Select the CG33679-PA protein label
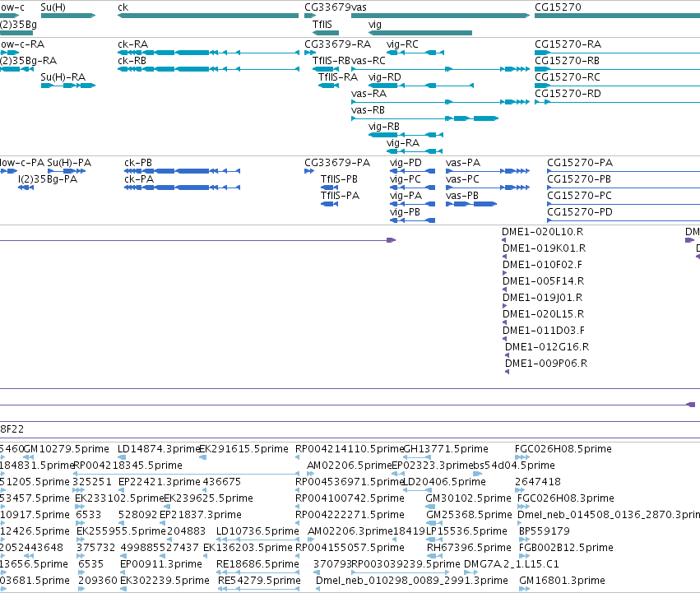700x593 pixels. (x=337, y=163)
